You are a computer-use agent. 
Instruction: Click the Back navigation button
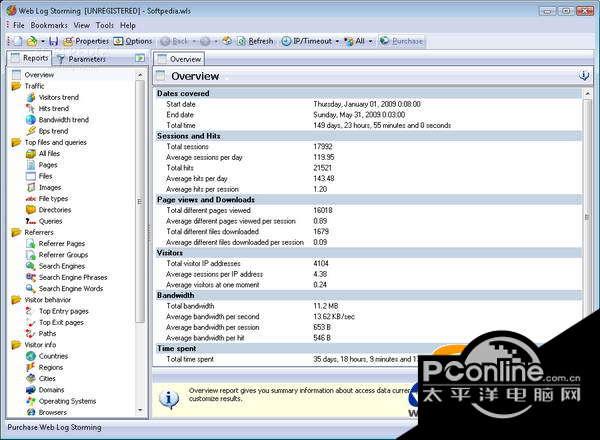click(174, 41)
